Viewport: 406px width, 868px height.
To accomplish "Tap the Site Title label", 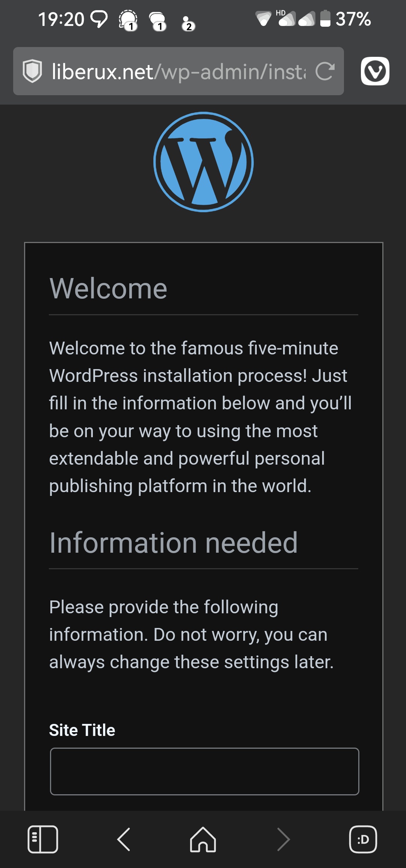I will pos(82,730).
